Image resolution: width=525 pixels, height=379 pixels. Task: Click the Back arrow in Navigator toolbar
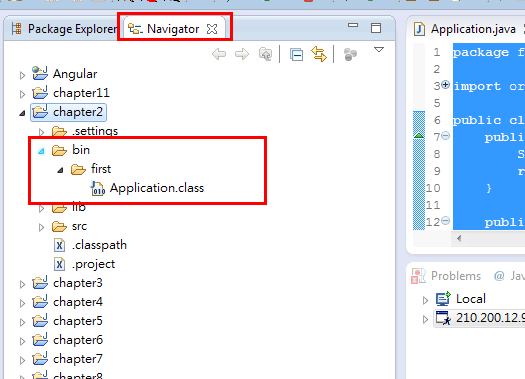point(219,54)
